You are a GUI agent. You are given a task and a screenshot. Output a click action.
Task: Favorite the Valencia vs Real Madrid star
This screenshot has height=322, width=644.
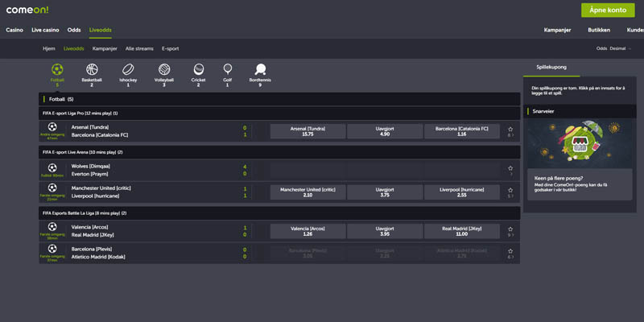(510, 229)
